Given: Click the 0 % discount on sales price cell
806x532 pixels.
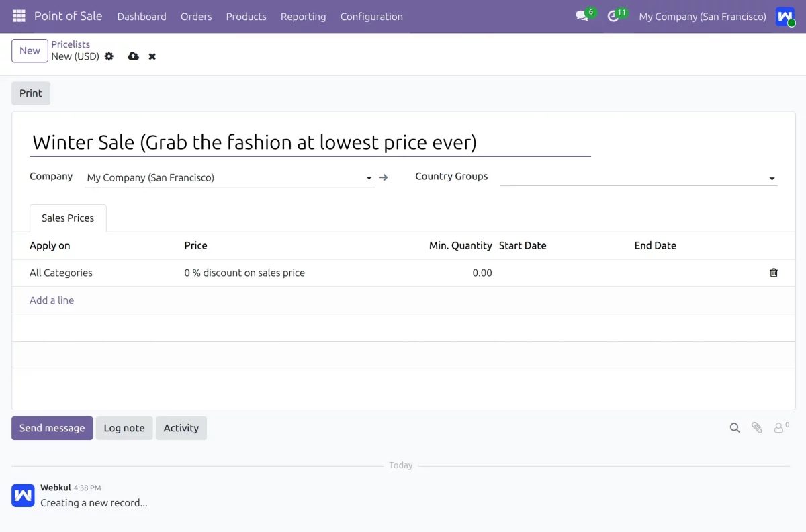Looking at the screenshot, I should coord(244,273).
